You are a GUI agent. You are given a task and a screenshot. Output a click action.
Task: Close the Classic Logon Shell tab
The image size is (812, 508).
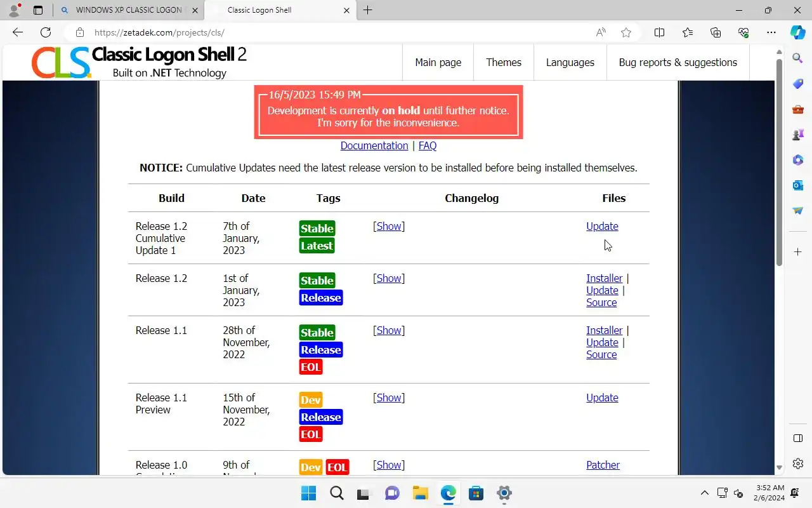346,10
